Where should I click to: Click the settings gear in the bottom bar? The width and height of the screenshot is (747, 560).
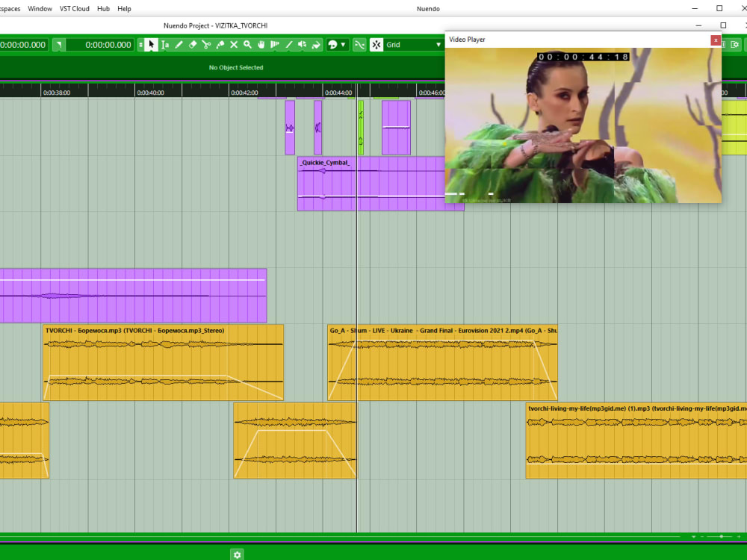(238, 555)
